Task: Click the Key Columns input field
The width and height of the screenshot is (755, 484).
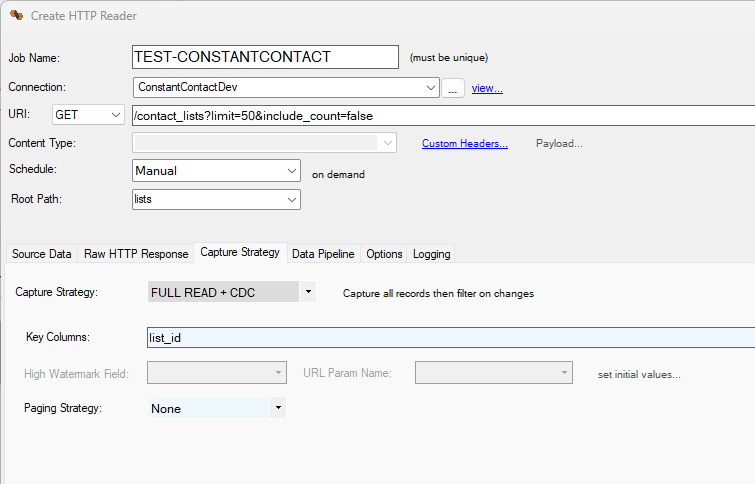Action: tap(451, 337)
